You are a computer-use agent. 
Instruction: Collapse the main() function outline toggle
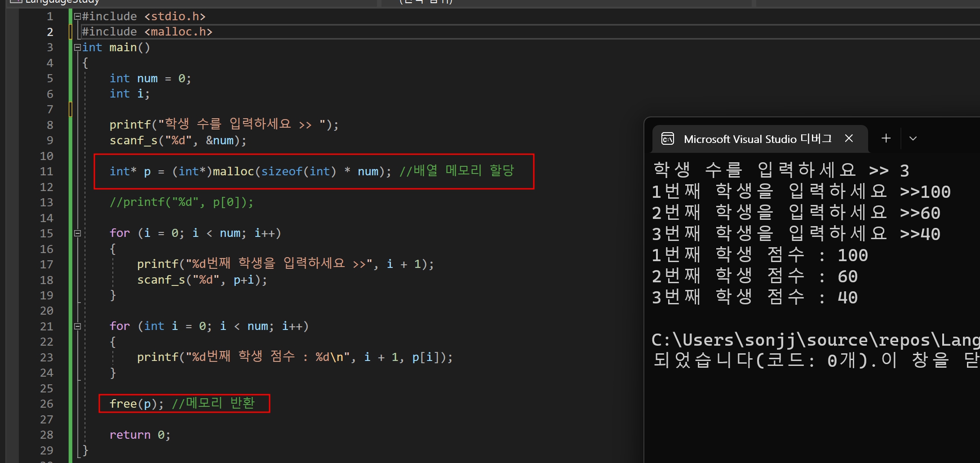point(77,48)
